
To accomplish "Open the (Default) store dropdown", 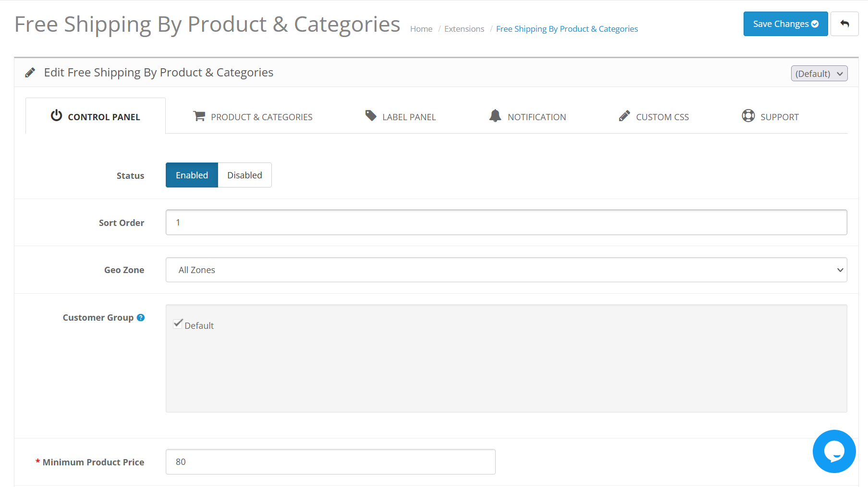I will (x=819, y=74).
